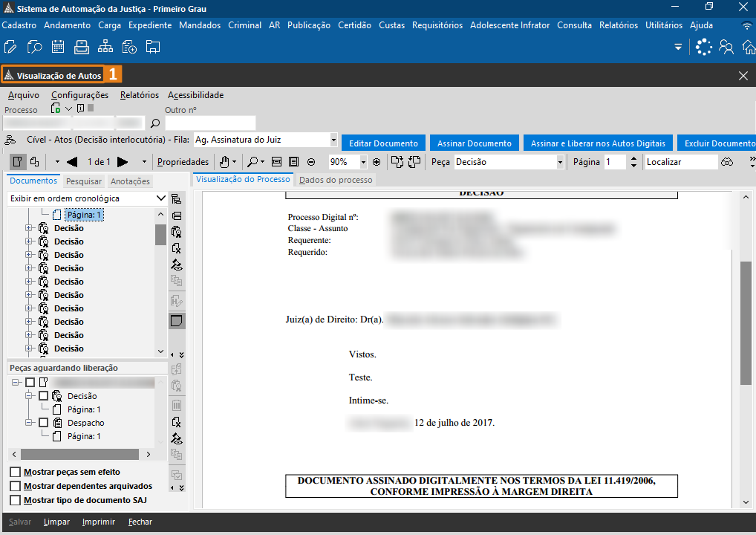Open the Publicação menu
The image size is (756, 535).
click(x=309, y=25)
